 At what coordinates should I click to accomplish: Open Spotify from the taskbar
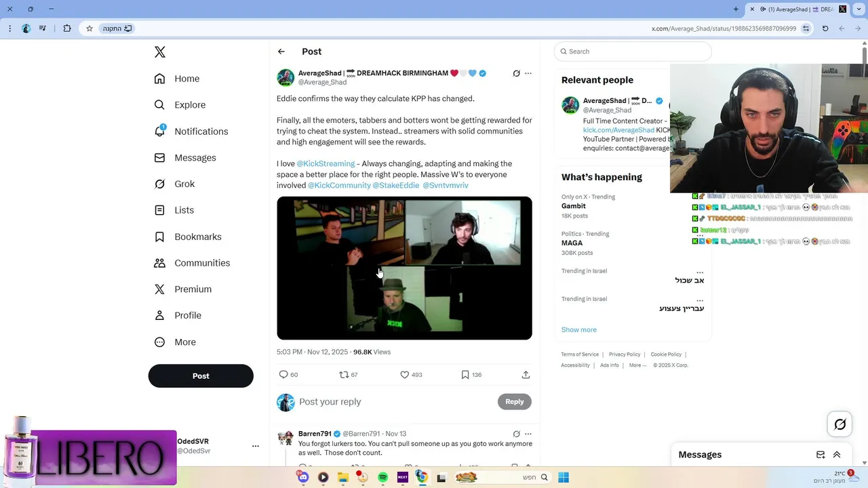[382, 477]
